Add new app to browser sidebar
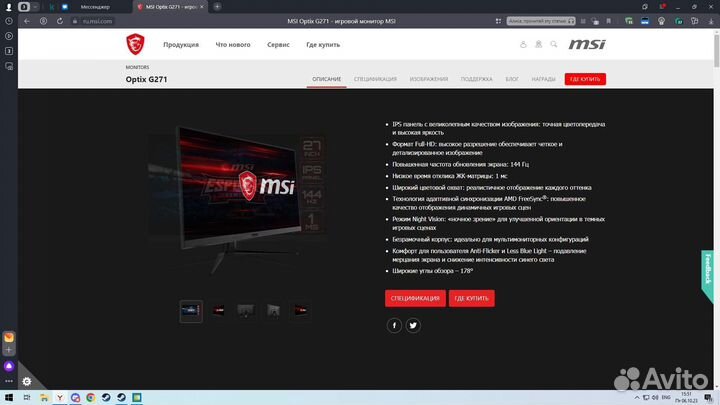The width and height of the screenshot is (720, 405). pyautogui.click(x=9, y=350)
